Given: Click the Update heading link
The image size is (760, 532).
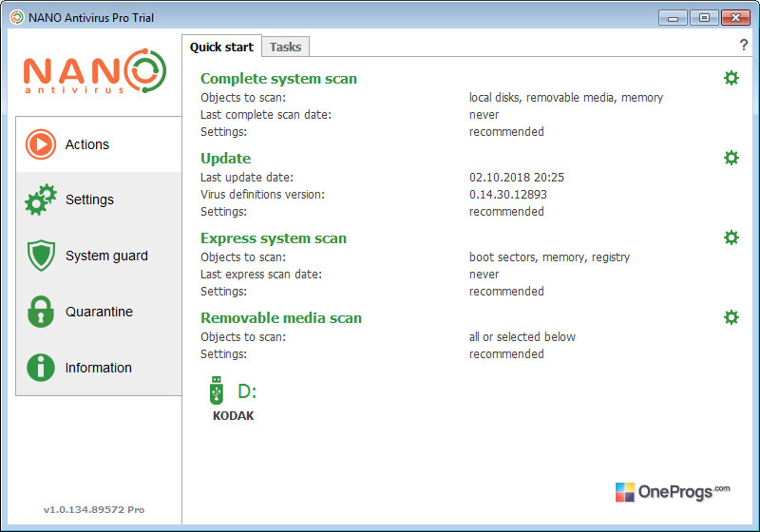Looking at the screenshot, I should (x=226, y=159).
